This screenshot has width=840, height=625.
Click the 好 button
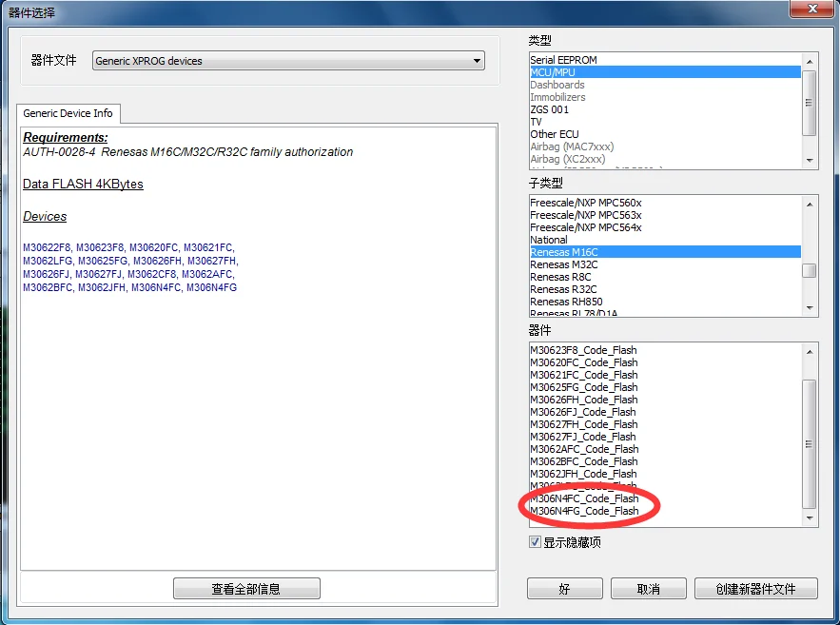point(565,589)
